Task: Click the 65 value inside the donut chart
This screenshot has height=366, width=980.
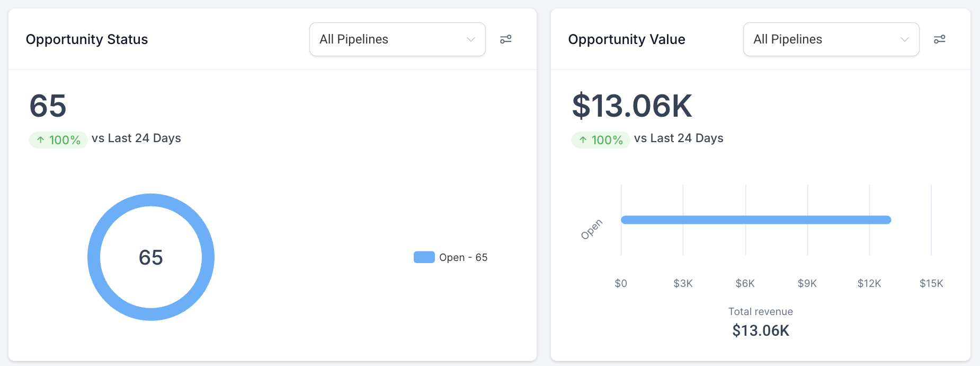Action: tap(151, 257)
